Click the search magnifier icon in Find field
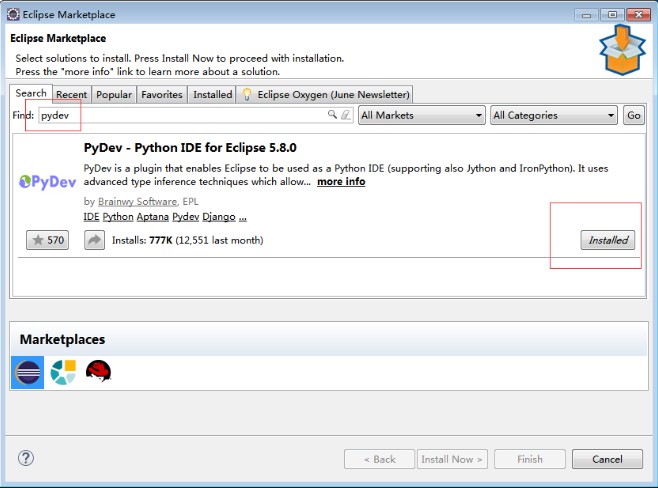The width and height of the screenshot is (658, 488). (333, 115)
